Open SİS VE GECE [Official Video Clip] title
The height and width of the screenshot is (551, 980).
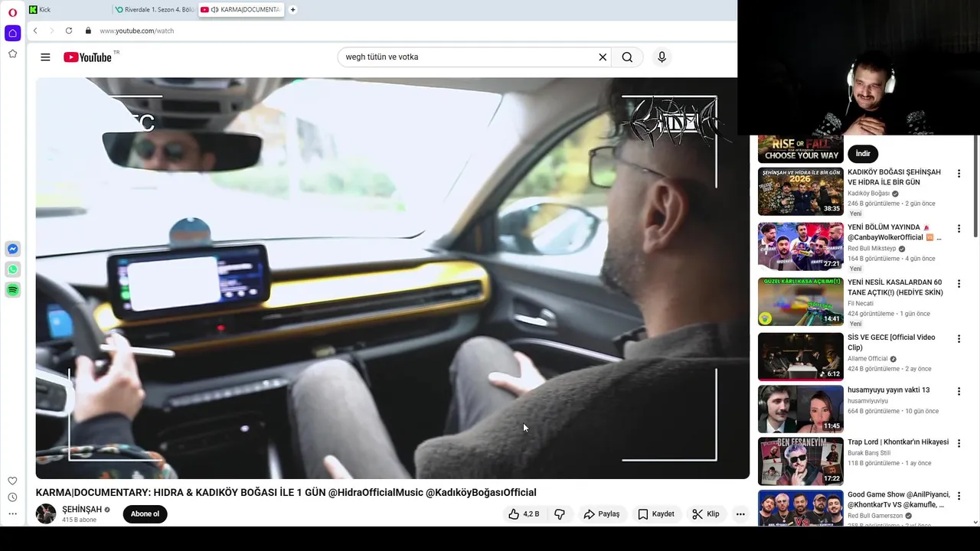click(891, 342)
